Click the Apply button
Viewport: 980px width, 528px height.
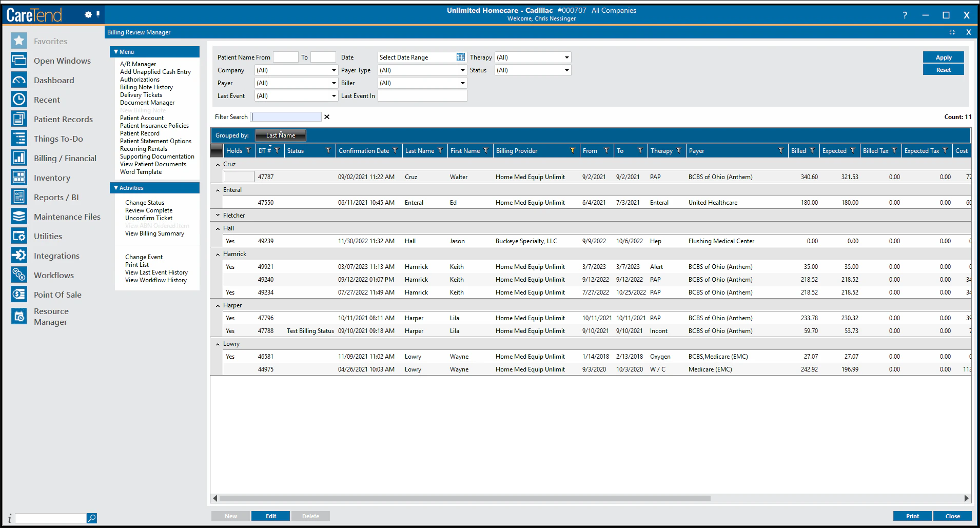pyautogui.click(x=943, y=57)
